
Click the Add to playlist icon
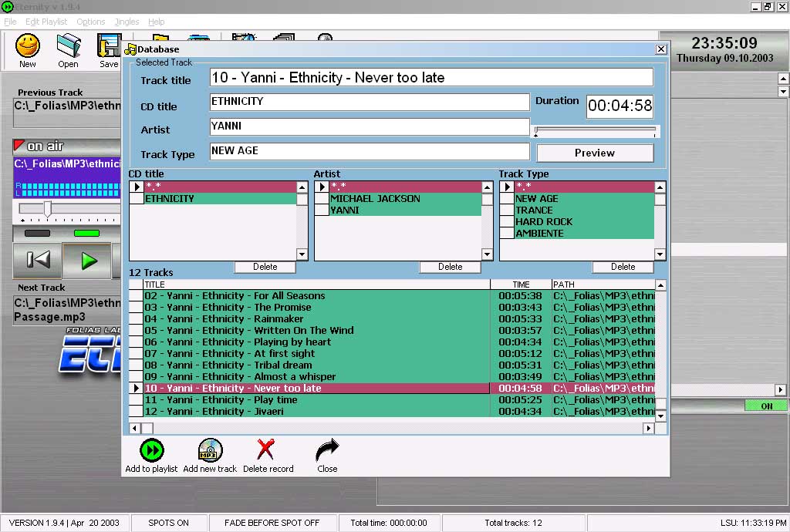click(152, 450)
